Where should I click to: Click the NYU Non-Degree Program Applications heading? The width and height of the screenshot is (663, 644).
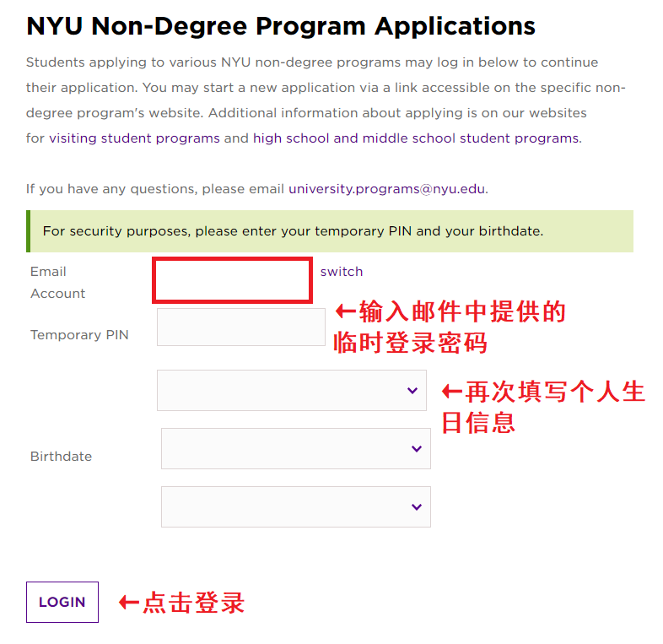pyautogui.click(x=281, y=26)
